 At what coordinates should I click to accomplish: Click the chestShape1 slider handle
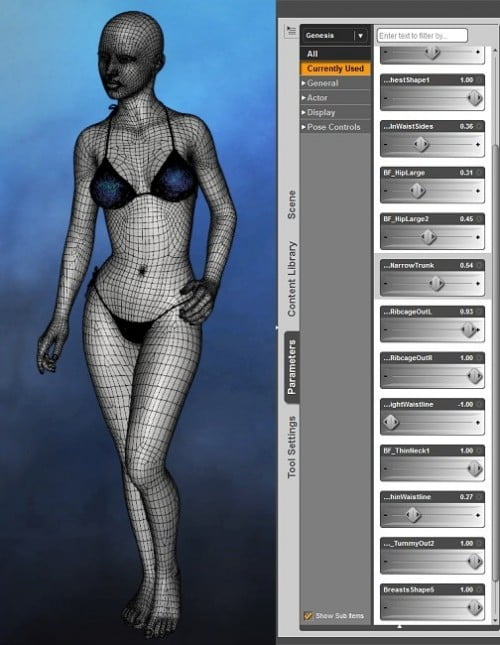(x=475, y=98)
